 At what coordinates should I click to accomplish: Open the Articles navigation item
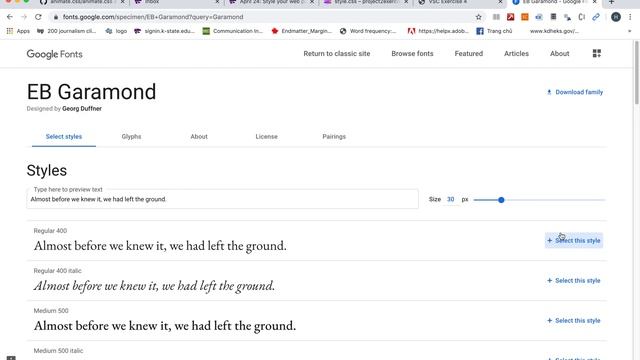click(x=516, y=53)
